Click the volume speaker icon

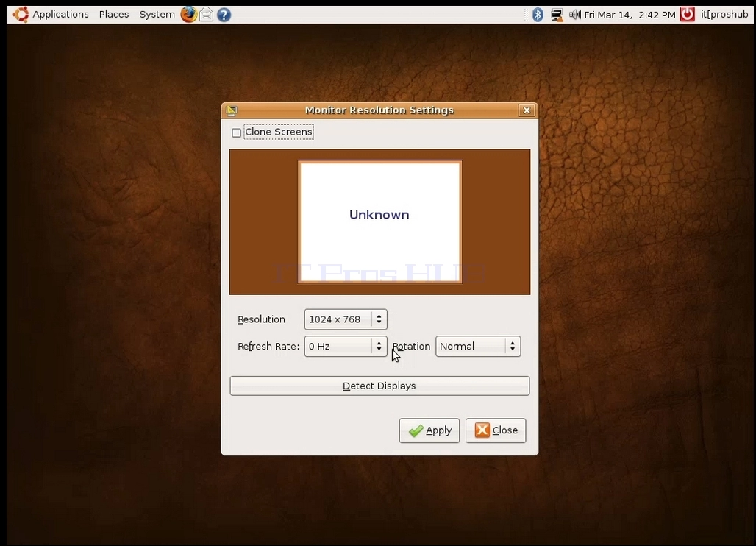pyautogui.click(x=574, y=15)
